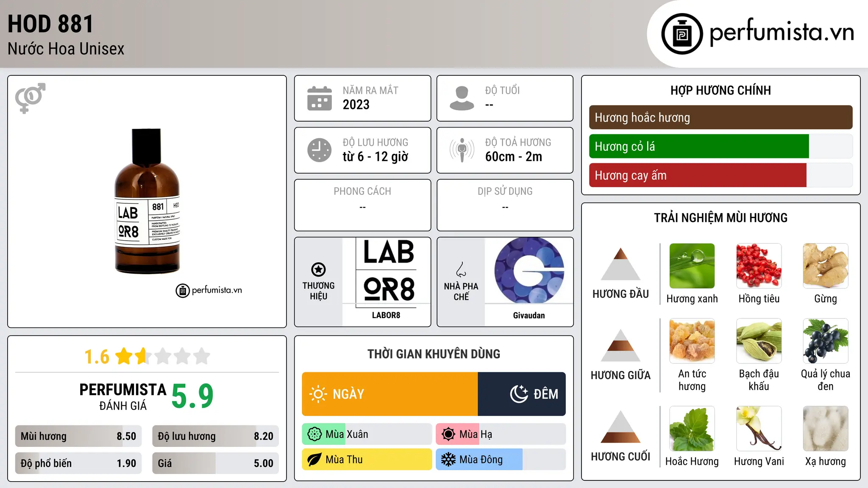Click the star badge icon above THƯƠNG HIỆU
Image resolution: width=868 pixels, height=488 pixels.
pyautogui.click(x=318, y=269)
